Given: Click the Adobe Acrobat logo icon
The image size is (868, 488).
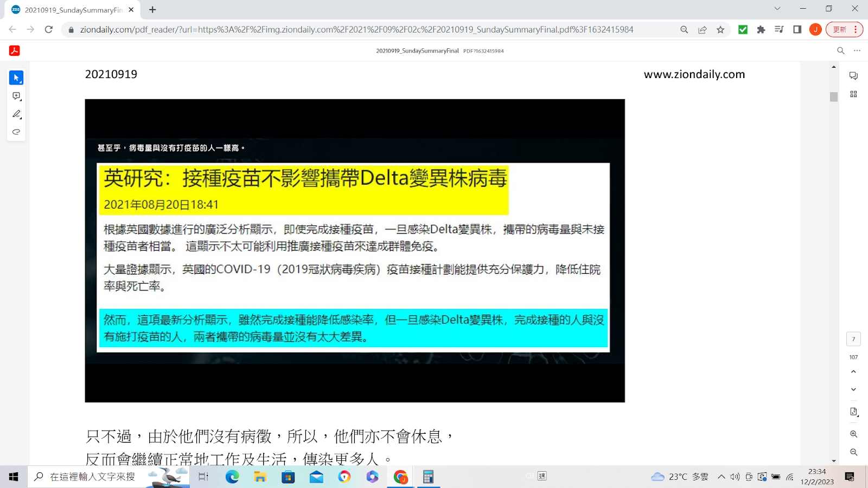Looking at the screenshot, I should [x=15, y=50].
